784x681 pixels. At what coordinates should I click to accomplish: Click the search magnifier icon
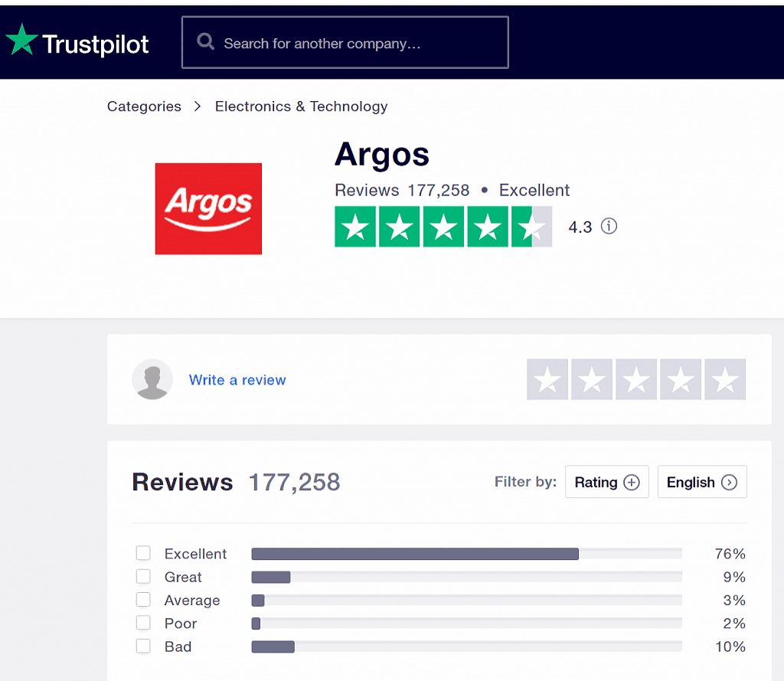click(x=205, y=41)
